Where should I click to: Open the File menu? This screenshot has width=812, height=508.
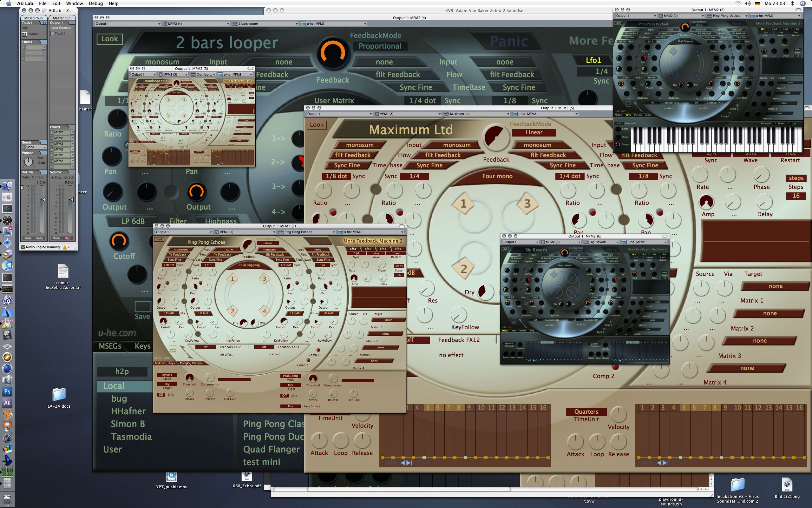(43, 3)
